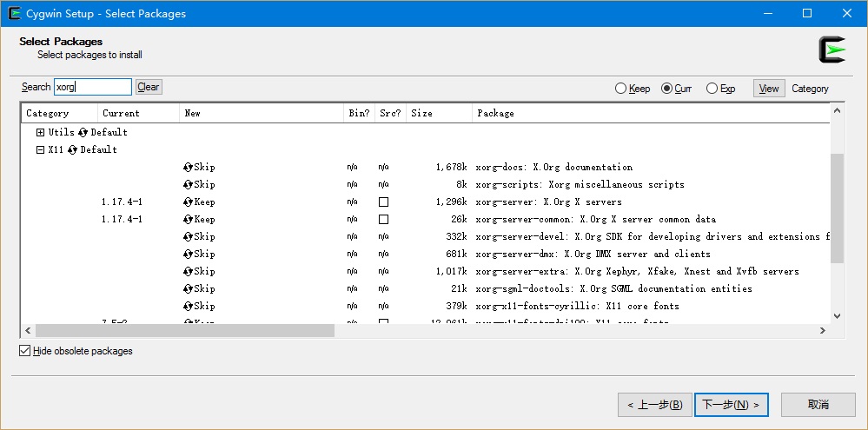Click the Current column header
868x430 pixels.
[x=139, y=113]
